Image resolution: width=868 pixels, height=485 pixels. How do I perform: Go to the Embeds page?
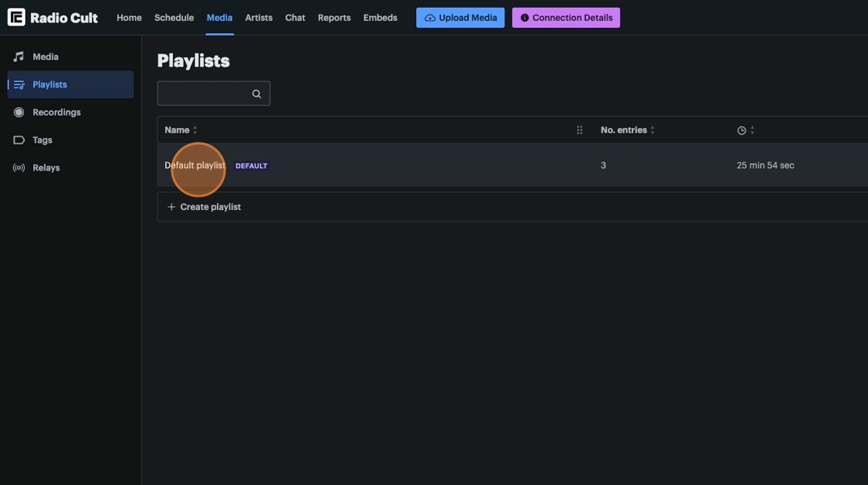[x=380, y=18]
